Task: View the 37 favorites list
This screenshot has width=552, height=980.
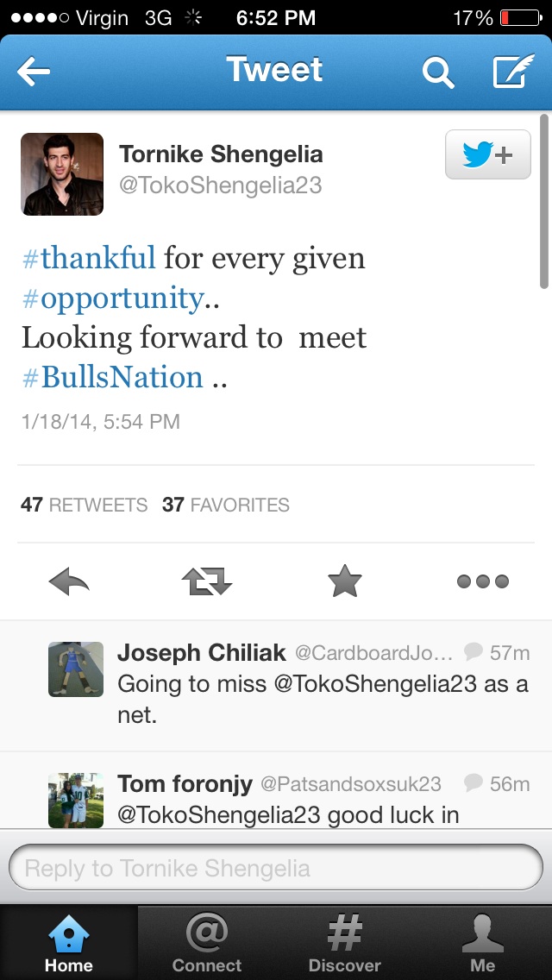Action: tap(226, 505)
